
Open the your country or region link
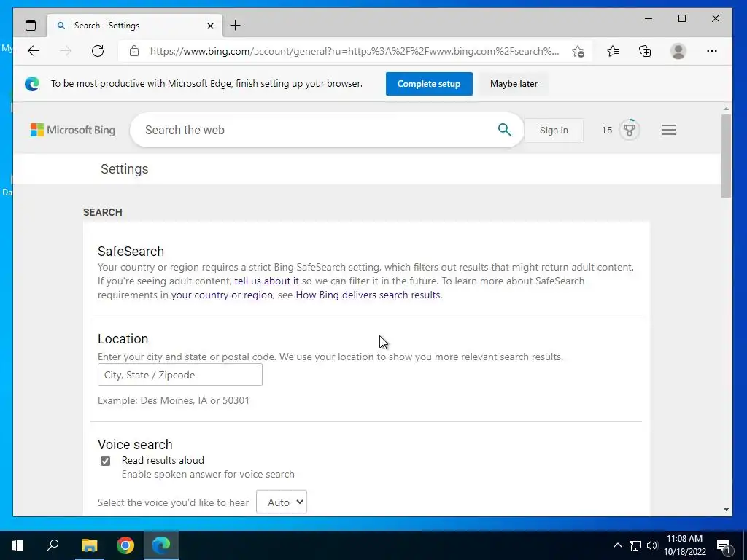coord(222,295)
